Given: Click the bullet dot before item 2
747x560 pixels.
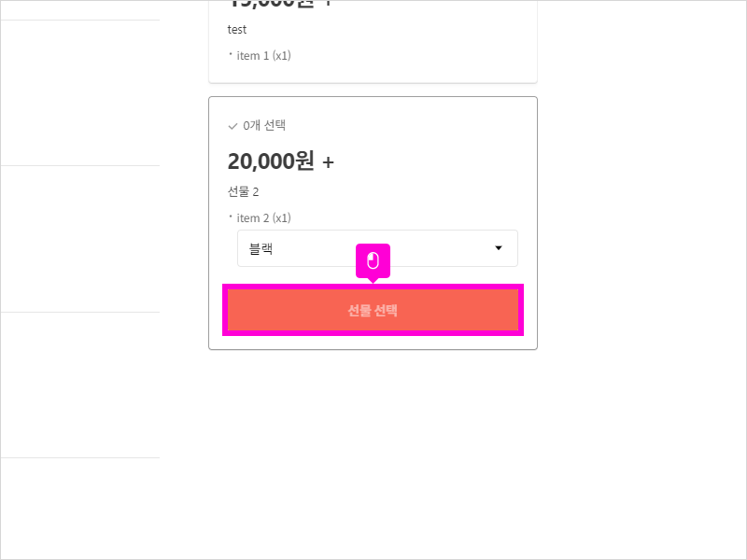Looking at the screenshot, I should (x=231, y=217).
